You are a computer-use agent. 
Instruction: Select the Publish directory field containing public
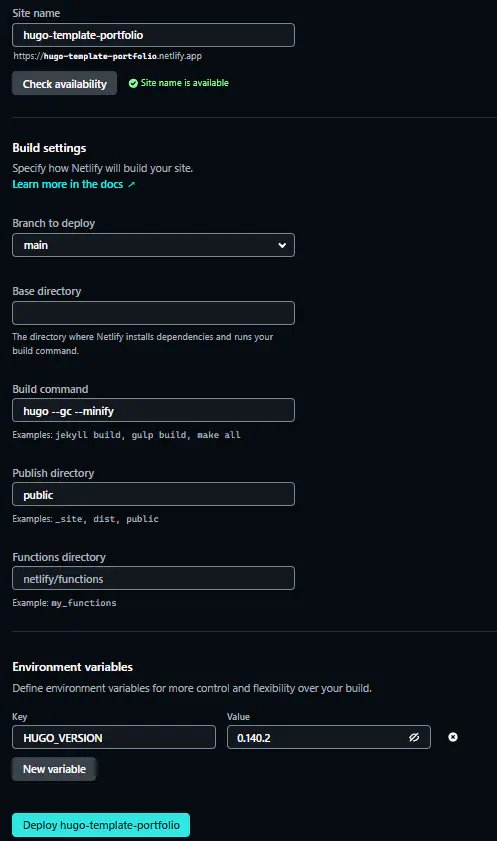[153, 494]
